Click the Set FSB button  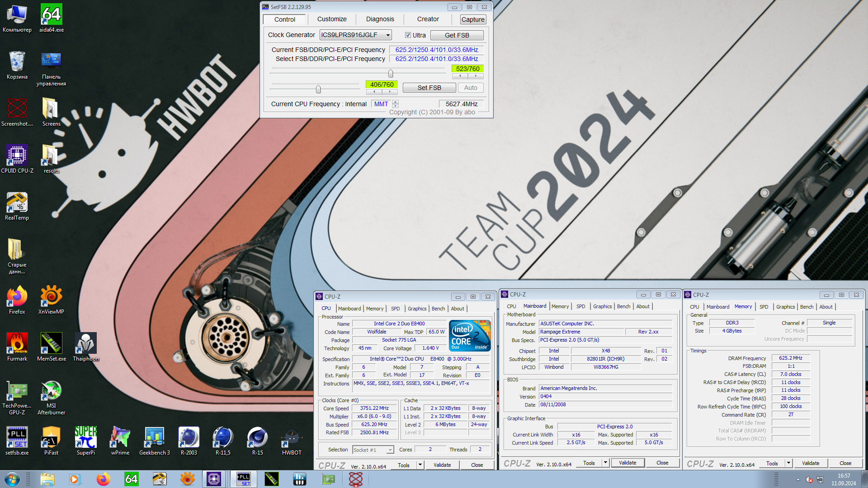click(x=429, y=88)
